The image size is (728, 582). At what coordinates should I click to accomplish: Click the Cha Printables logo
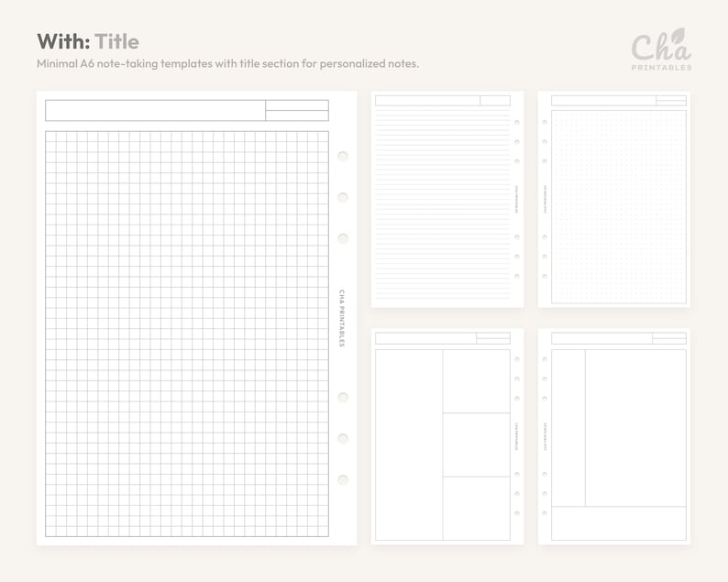(x=661, y=49)
